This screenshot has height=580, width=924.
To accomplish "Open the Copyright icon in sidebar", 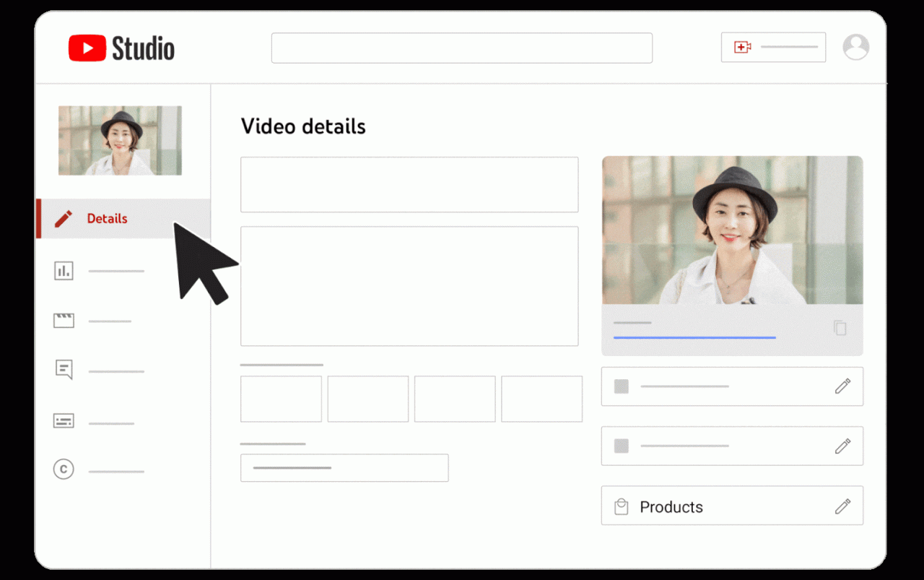I will [64, 470].
